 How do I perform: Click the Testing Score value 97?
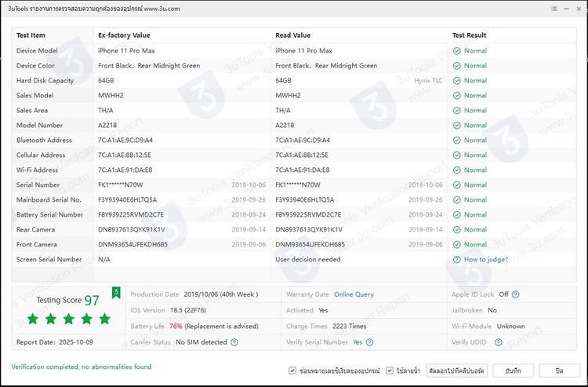click(x=92, y=301)
